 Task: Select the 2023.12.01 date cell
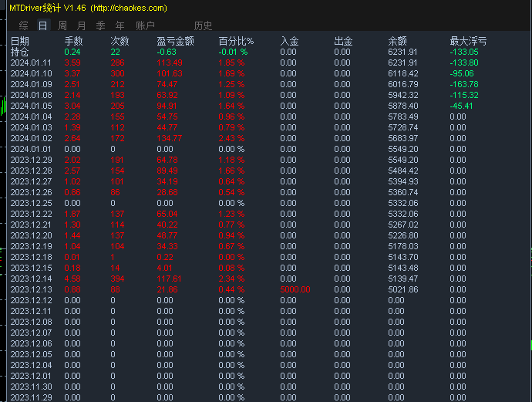click(x=31, y=377)
